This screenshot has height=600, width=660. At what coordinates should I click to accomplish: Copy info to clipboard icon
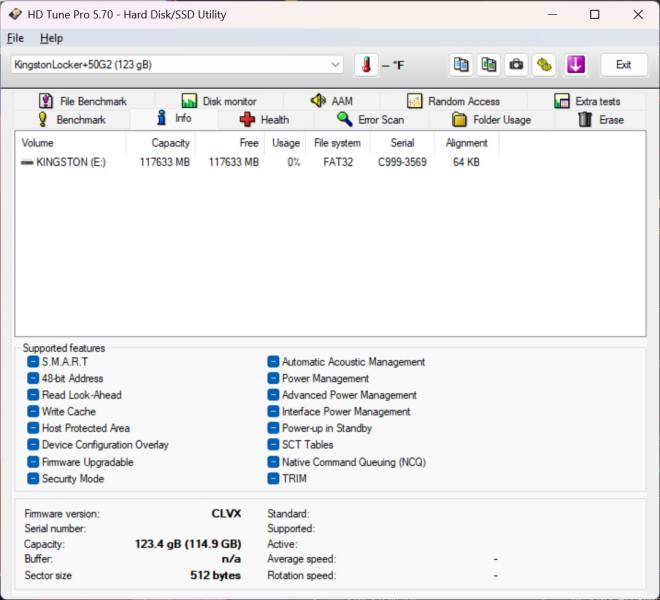461,65
